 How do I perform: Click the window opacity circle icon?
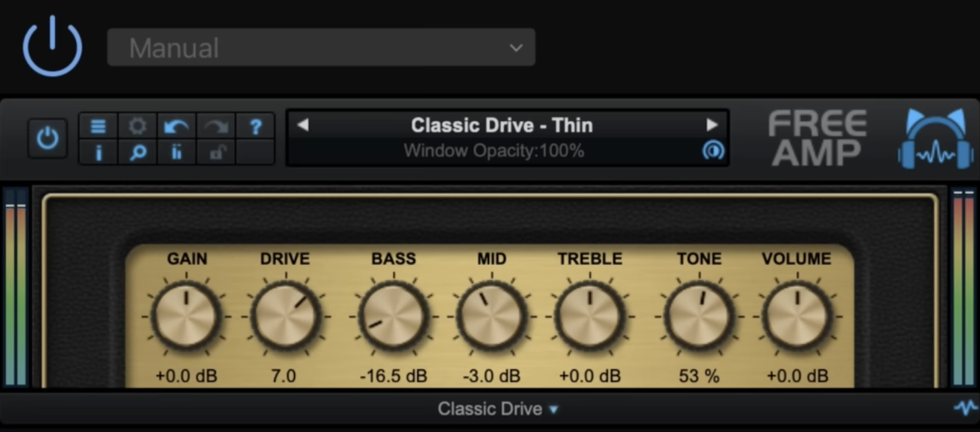coord(713,151)
